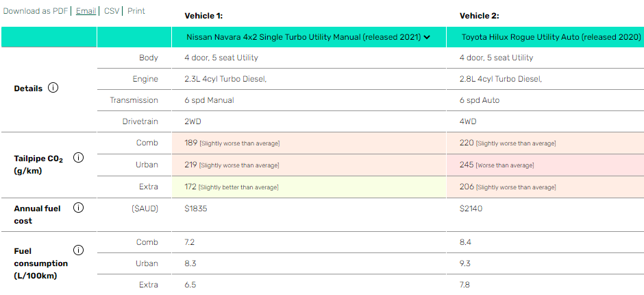Export the comparison as CSV

pyautogui.click(x=111, y=11)
